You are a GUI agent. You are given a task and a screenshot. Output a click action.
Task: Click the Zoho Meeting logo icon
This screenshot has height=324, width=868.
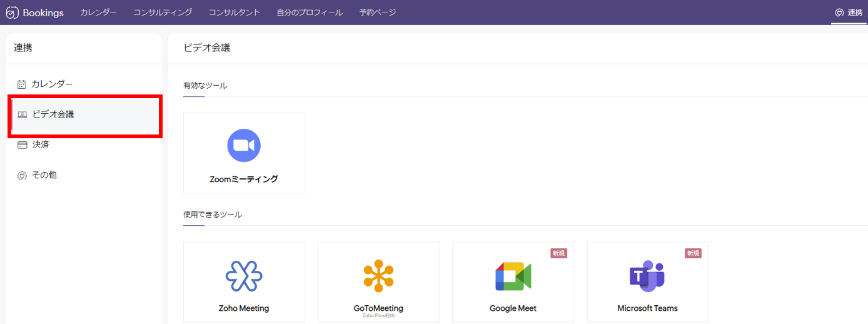[244, 276]
